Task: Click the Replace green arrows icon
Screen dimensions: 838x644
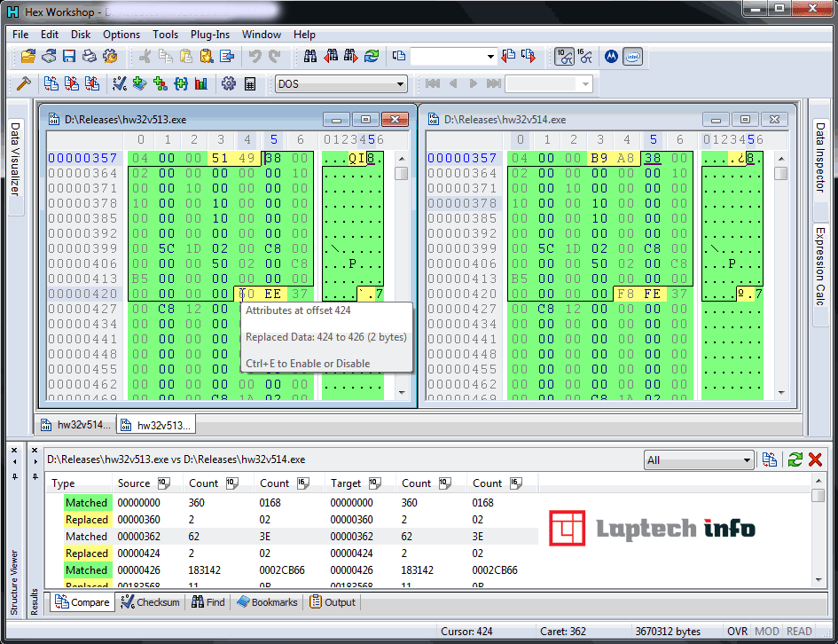Action: (x=372, y=56)
